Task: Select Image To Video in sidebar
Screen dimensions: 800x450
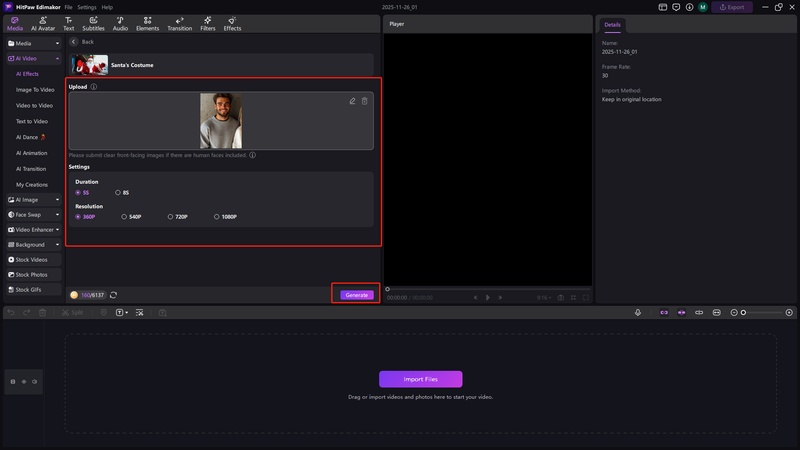Action: click(35, 90)
